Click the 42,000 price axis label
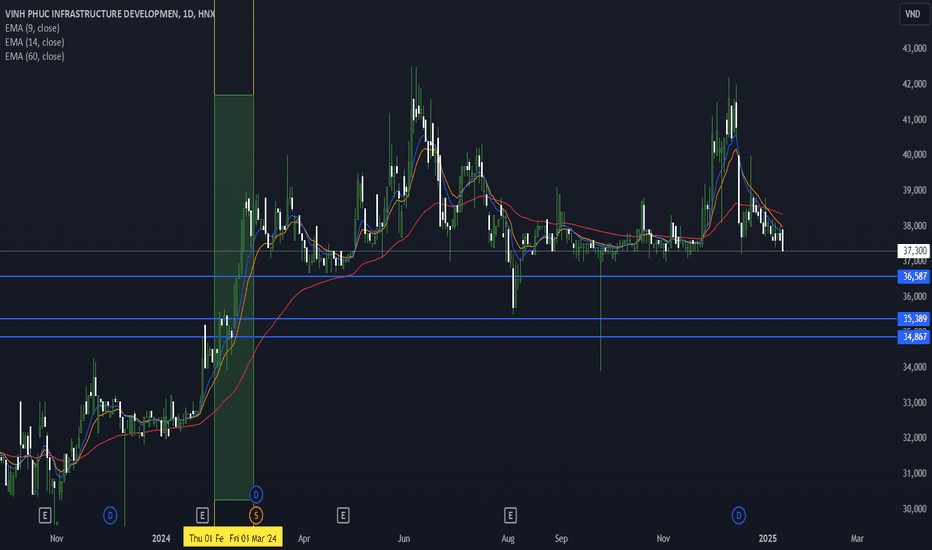 point(914,84)
